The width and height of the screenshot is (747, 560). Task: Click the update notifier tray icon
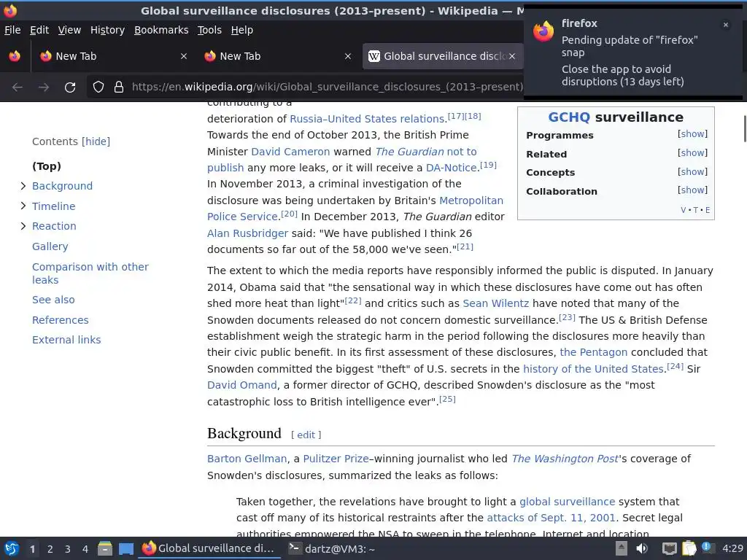coord(708,548)
